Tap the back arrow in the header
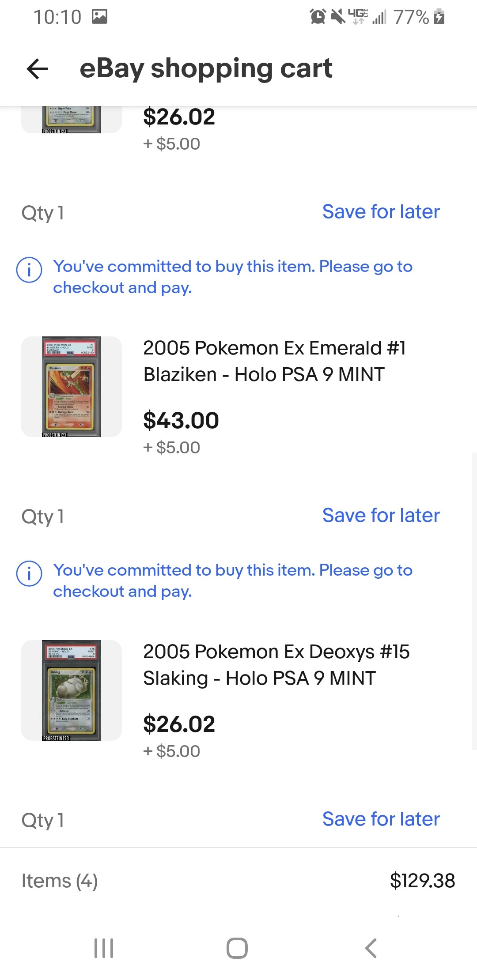 click(37, 68)
